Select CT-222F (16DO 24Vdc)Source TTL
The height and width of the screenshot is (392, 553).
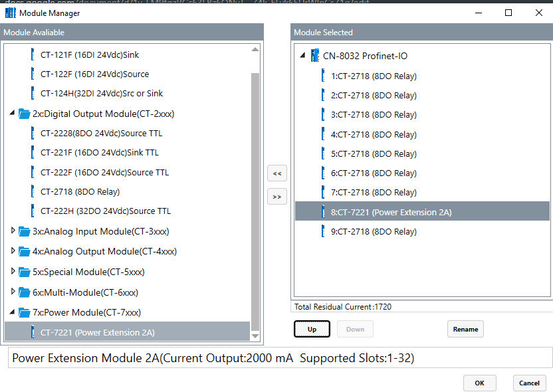coord(104,172)
